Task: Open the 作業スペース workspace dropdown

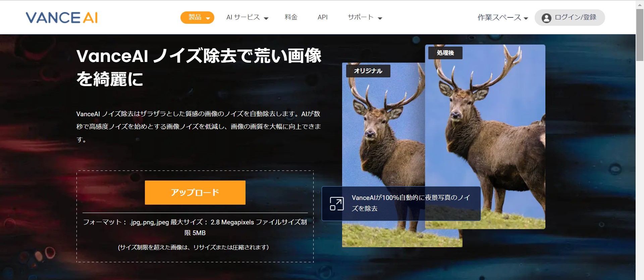Action: tap(503, 17)
